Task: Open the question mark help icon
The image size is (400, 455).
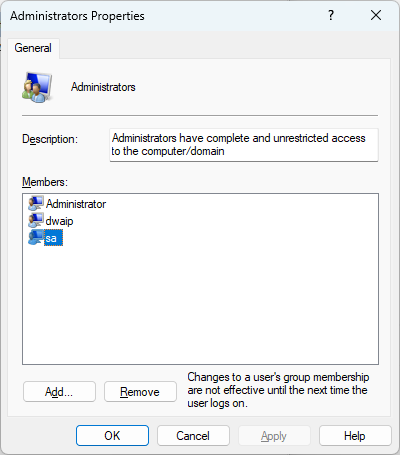Action: (331, 15)
